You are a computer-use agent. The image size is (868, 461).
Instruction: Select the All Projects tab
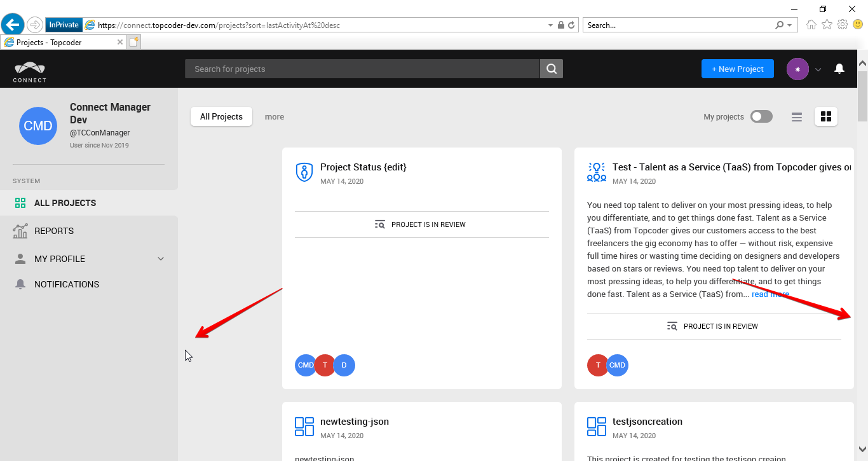(221, 116)
